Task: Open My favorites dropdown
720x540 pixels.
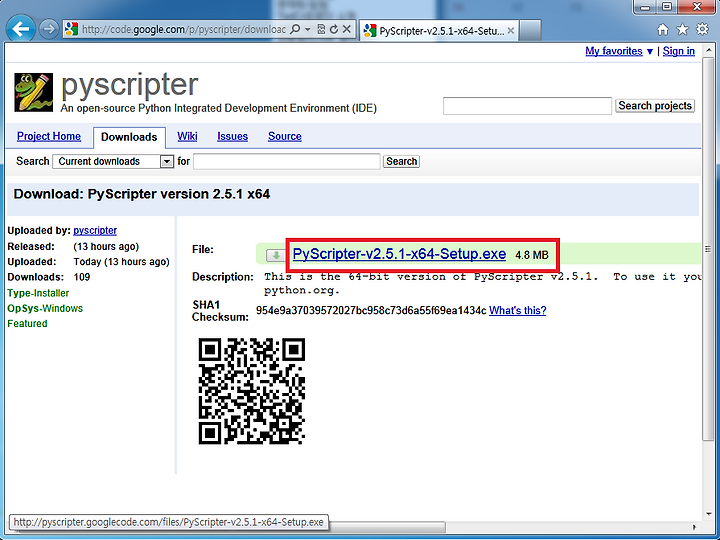Action: pyautogui.click(x=619, y=51)
